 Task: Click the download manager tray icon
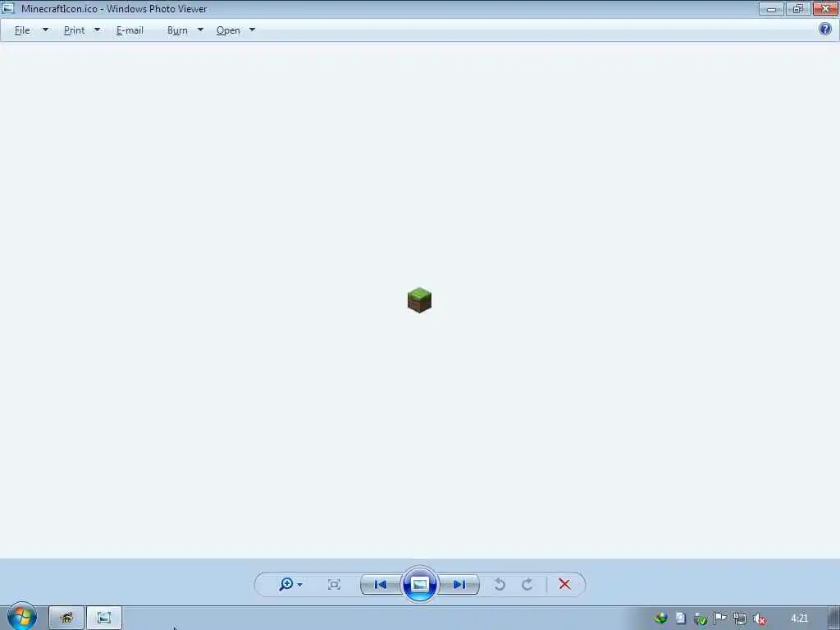point(661,619)
